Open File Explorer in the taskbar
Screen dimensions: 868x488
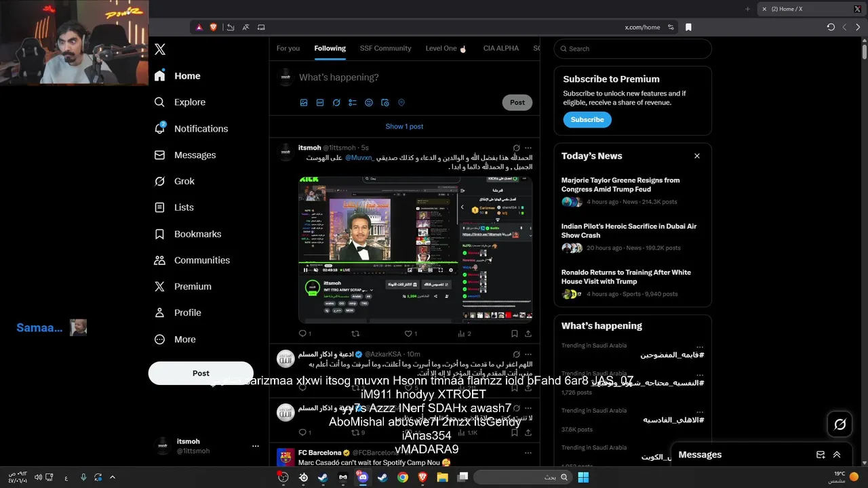[443, 477]
